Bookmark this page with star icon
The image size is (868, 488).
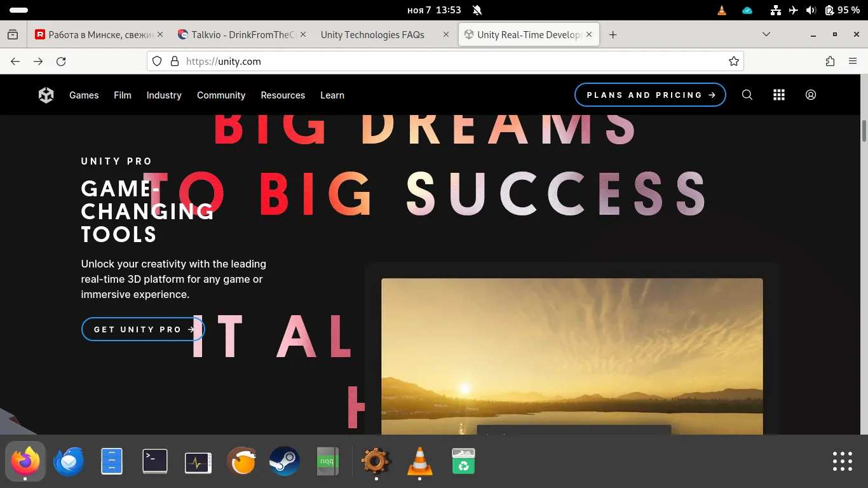click(734, 62)
